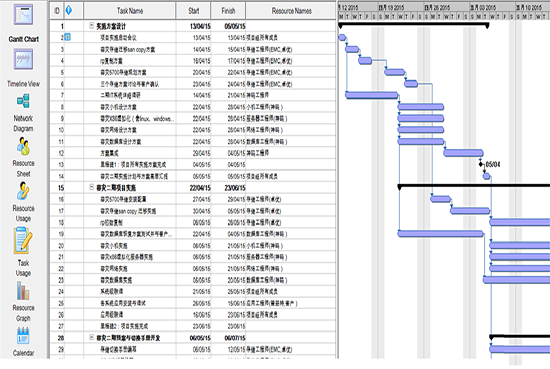Image resolution: width=550 pixels, height=369 pixels.
Task: Open the Calendar view icon
Action: (x=24, y=336)
